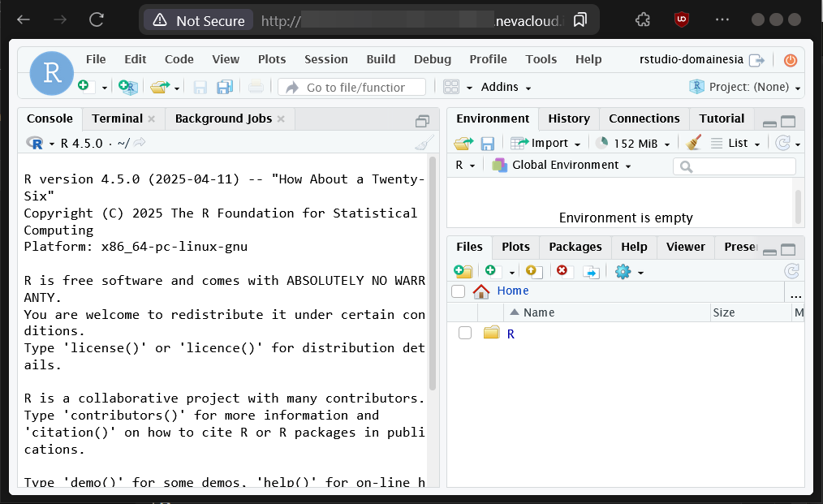Viewport: 823px width, 504px height.
Task: Click the ellipsis go-to-directory button
Action: tap(795, 295)
